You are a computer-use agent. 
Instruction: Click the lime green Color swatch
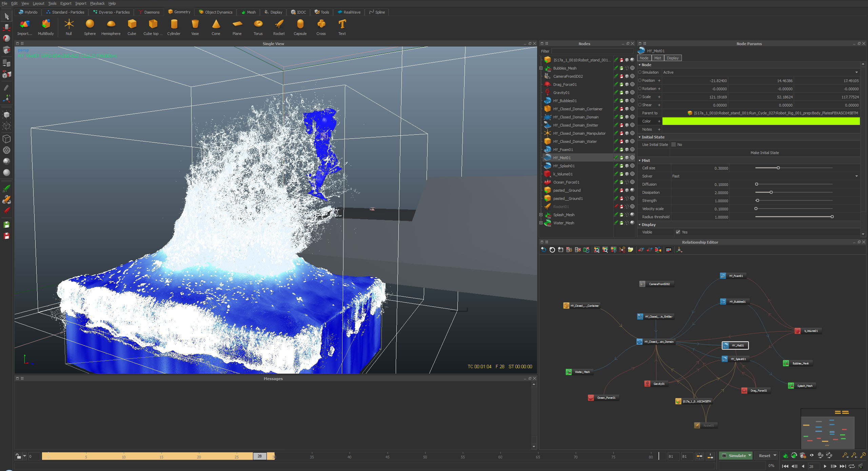point(761,121)
